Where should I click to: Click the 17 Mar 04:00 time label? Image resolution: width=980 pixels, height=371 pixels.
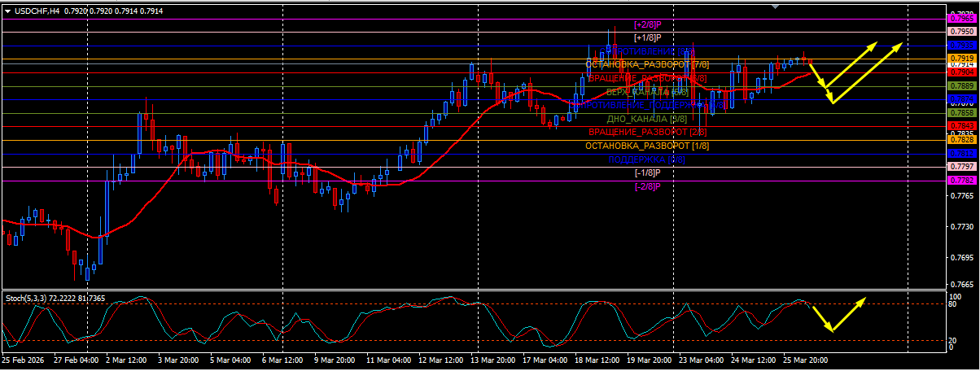click(546, 359)
